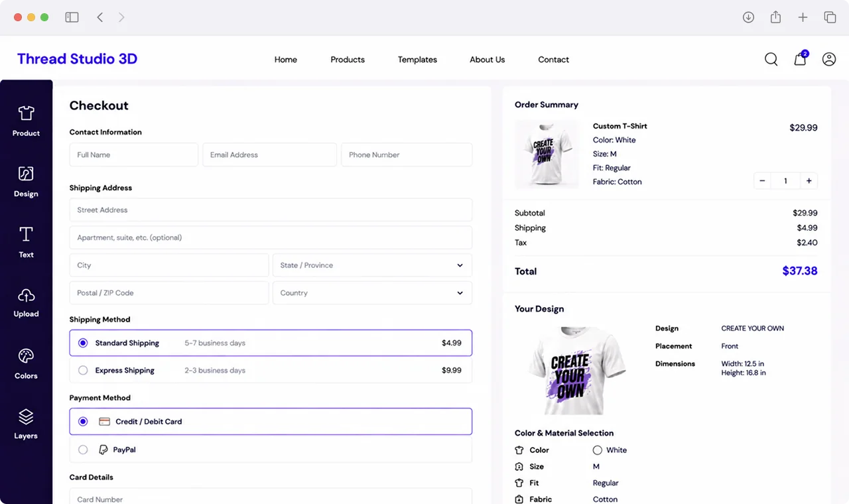
Task: Focus the Email Address field
Action: pos(269,155)
